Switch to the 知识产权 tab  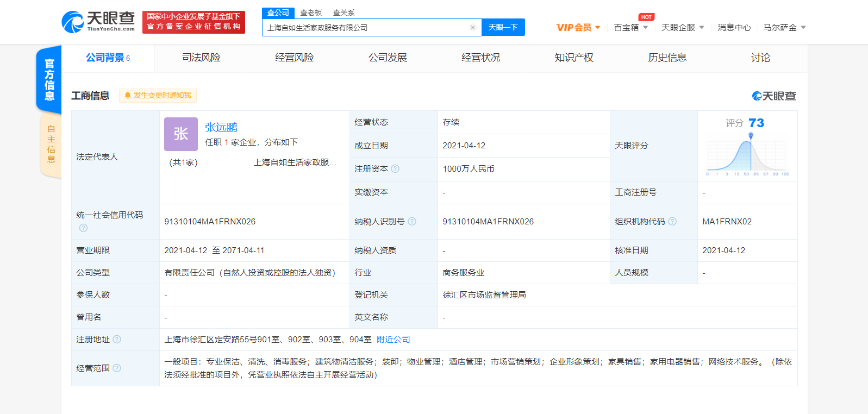tap(574, 58)
